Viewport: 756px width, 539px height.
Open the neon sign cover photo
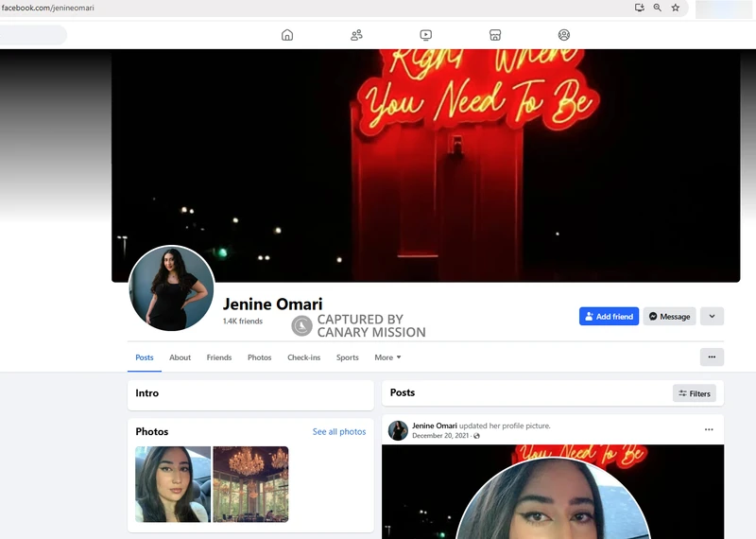pyautogui.click(x=426, y=165)
